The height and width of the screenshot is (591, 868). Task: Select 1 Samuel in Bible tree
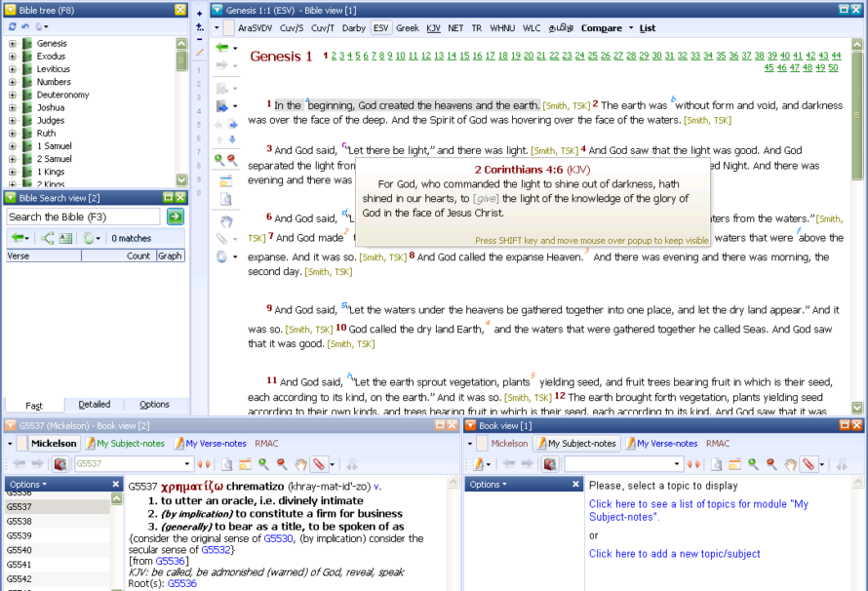pyautogui.click(x=54, y=146)
